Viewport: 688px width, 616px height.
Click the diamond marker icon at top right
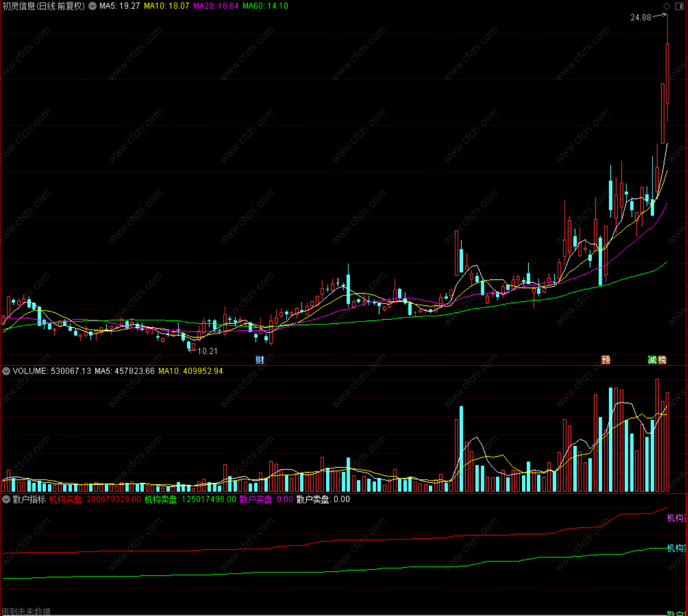(x=667, y=6)
